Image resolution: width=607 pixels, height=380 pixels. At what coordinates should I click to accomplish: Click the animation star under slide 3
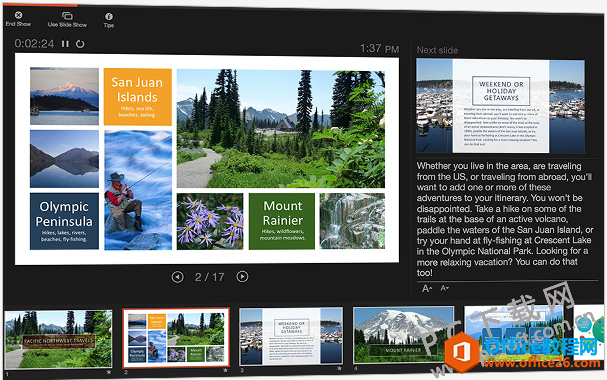(340, 368)
